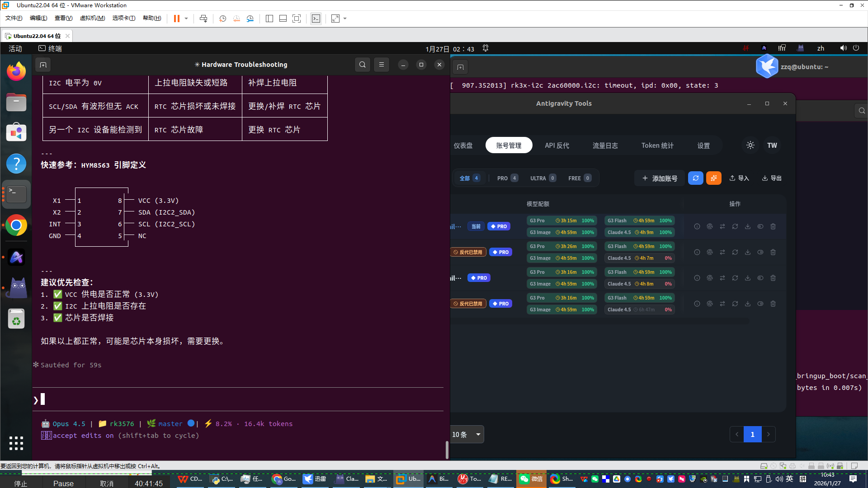Screen dimensions: 868x488
Task: Expand the VMware pause button dropdown arrow
Action: [186, 19]
